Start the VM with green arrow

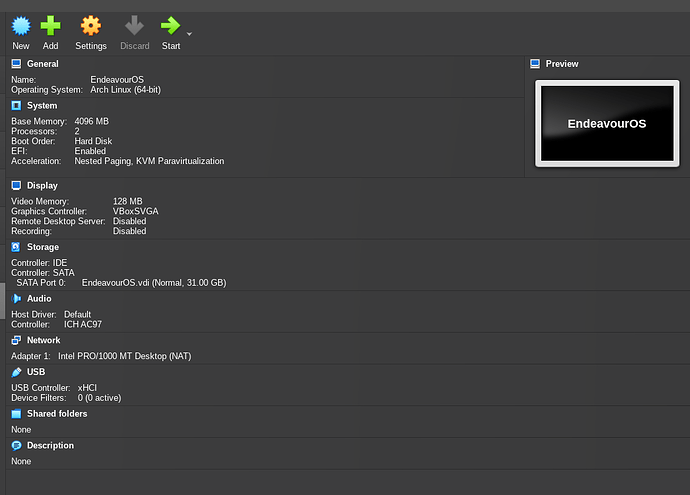[x=170, y=26]
